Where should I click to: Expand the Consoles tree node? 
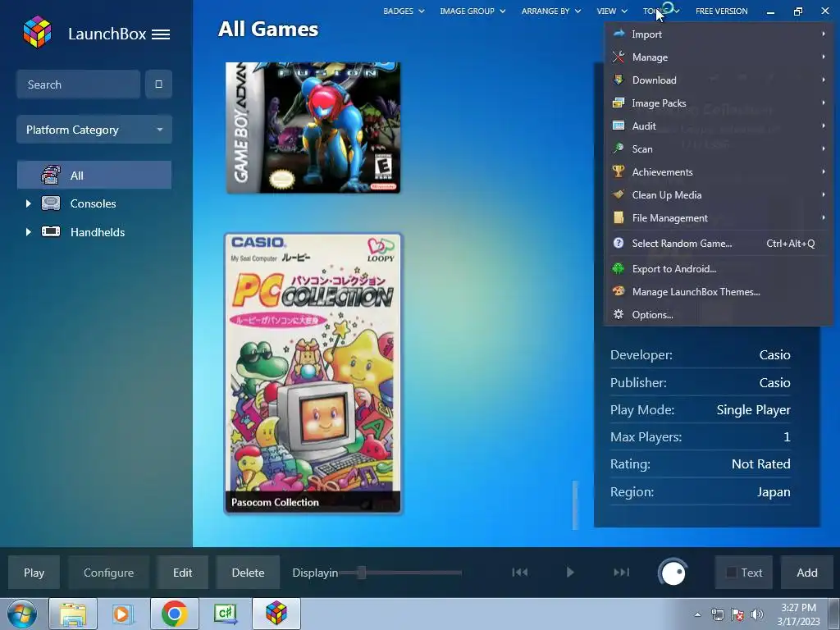29,203
